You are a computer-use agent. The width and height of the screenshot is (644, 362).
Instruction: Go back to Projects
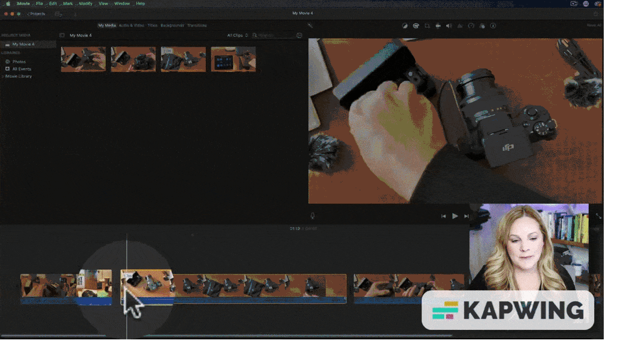[36, 14]
